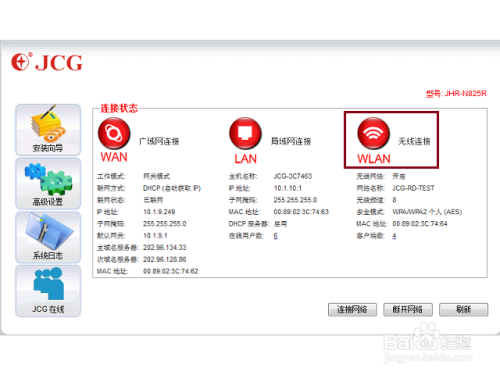The width and height of the screenshot is (500, 375).
Task: Select secondary DNS value 202.96.128.86
Action: point(165,259)
